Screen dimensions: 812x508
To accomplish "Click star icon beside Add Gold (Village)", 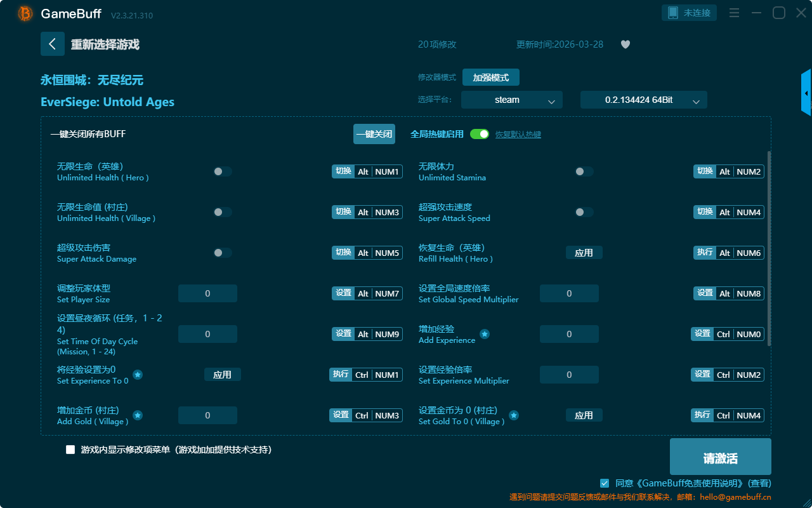I will tap(137, 415).
